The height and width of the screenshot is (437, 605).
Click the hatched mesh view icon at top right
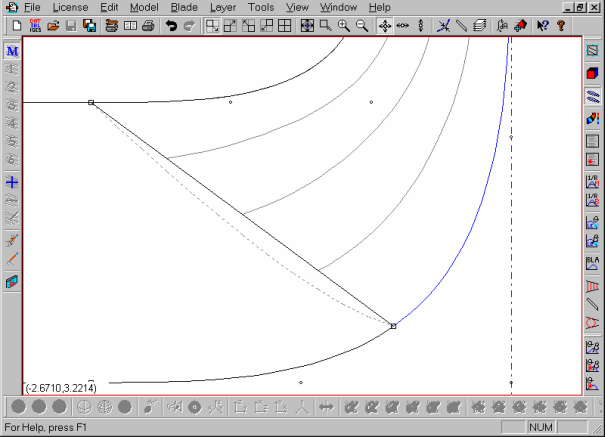pos(593,51)
